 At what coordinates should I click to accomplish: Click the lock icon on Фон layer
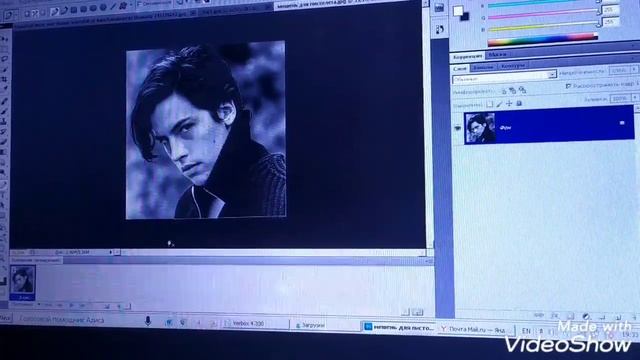tap(622, 122)
